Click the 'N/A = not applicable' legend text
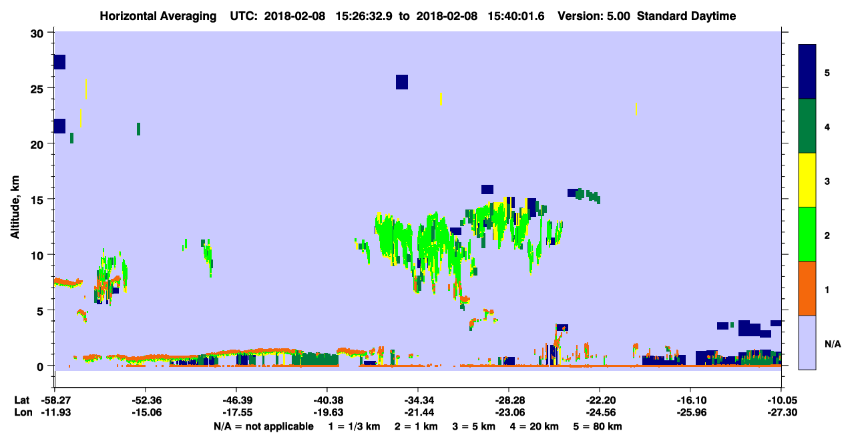 [x=263, y=426]
